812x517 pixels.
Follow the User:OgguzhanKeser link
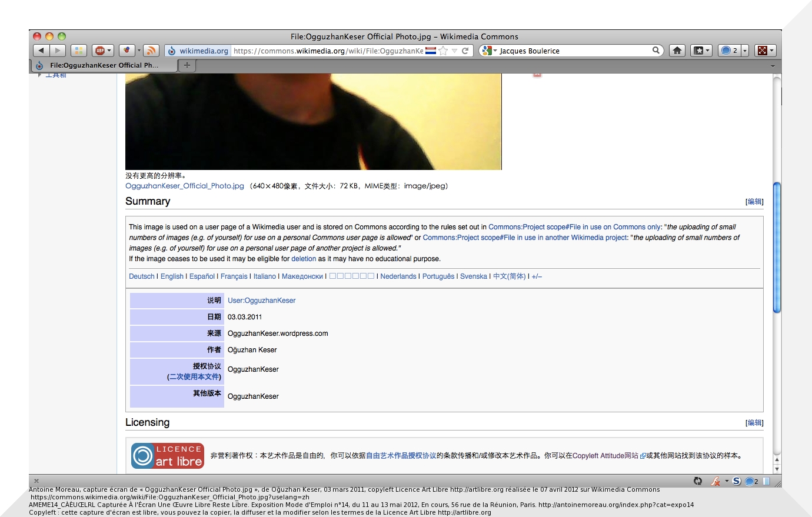pyautogui.click(x=261, y=301)
